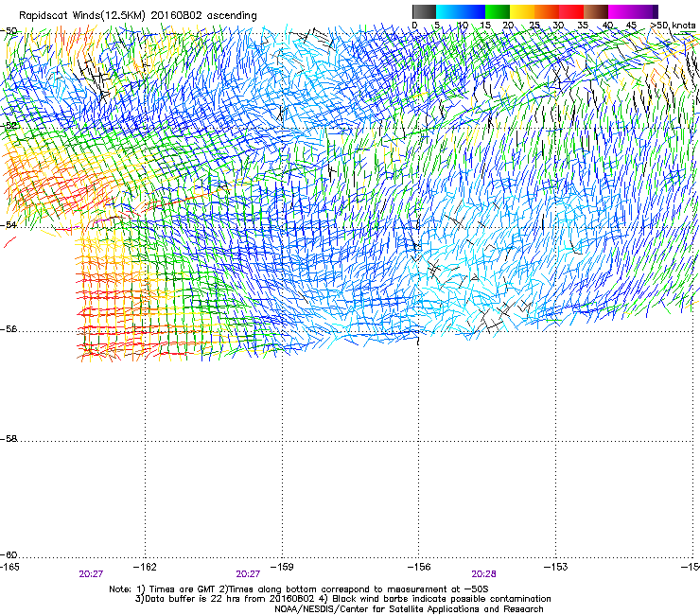700x615 pixels.
Task: Click the -58 latitude axis label
Action: pyautogui.click(x=9, y=439)
